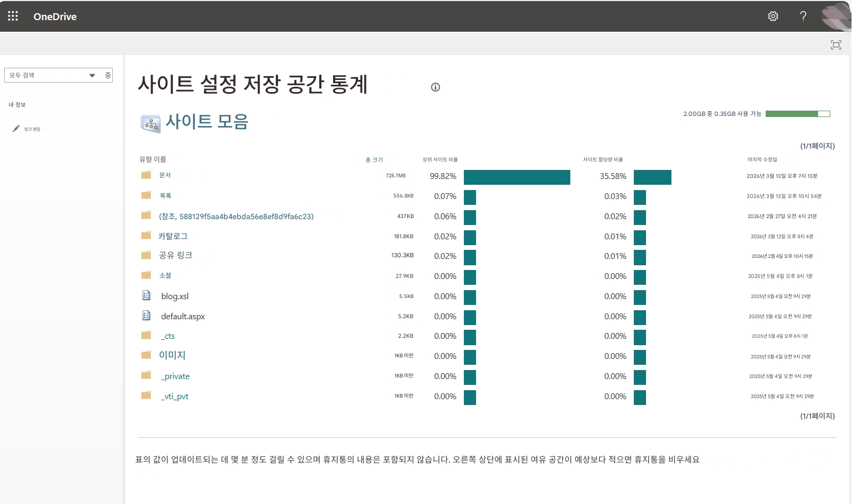Click the top (1/1페이지) page indicator
Viewport: 852px width, 504px height.
[818, 146]
